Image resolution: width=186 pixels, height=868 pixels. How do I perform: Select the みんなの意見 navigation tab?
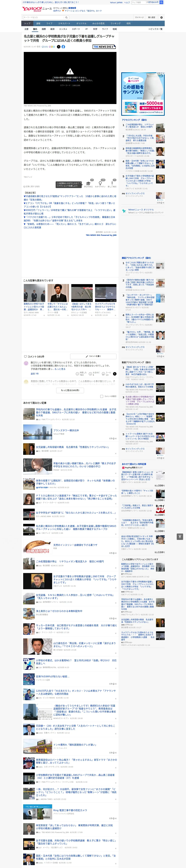pyautogui.click(x=99, y=23)
